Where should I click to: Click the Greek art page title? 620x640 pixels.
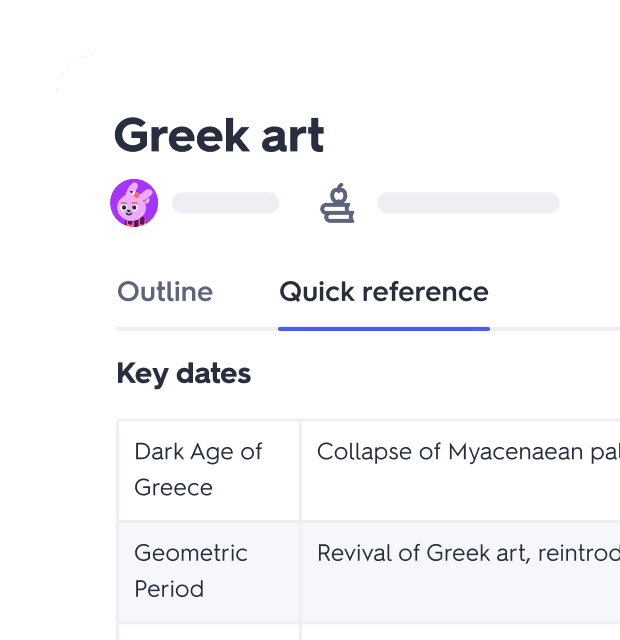point(219,135)
